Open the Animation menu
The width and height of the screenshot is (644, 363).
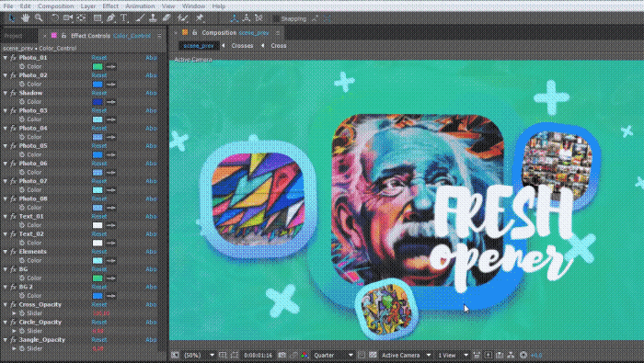pos(140,6)
